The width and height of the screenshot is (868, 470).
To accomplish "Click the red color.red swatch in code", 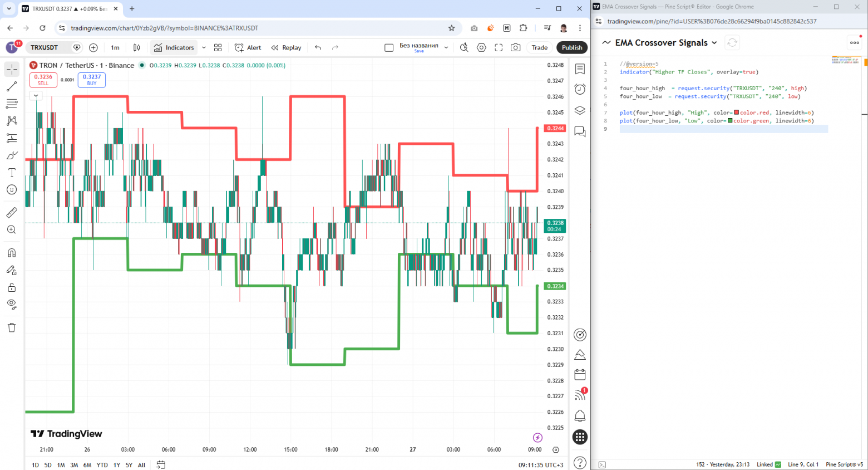I will (737, 112).
